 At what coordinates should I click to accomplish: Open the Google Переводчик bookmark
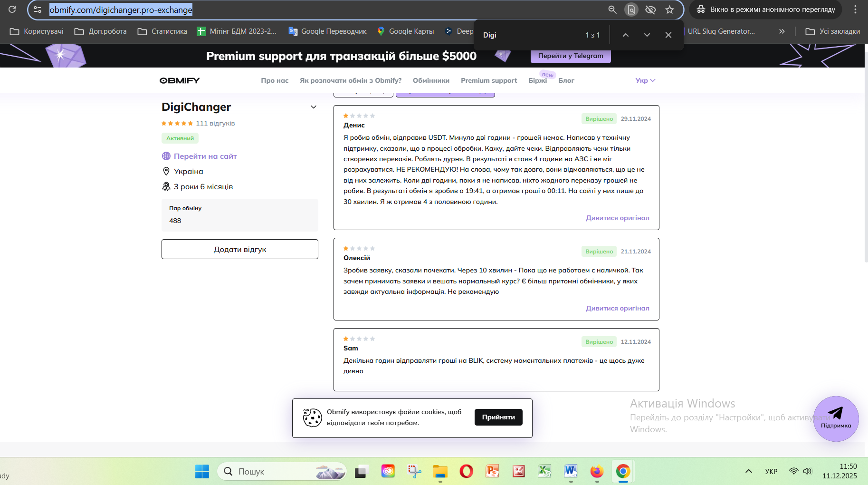coord(328,31)
